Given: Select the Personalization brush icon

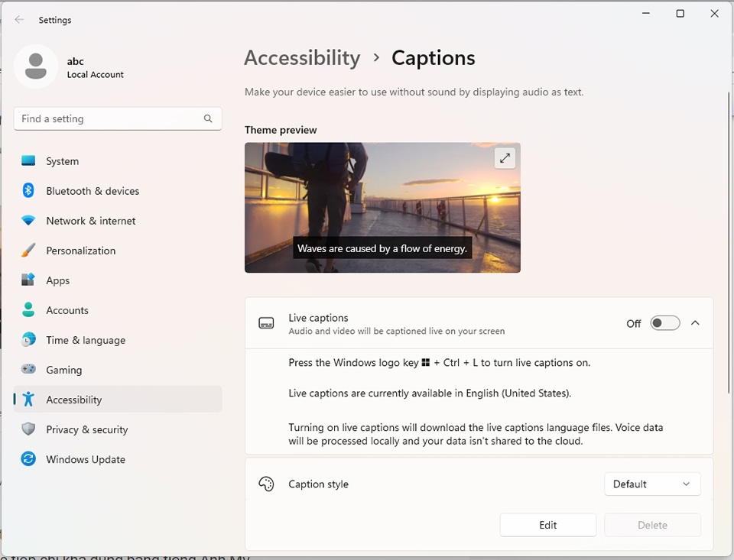Looking at the screenshot, I should pos(28,251).
